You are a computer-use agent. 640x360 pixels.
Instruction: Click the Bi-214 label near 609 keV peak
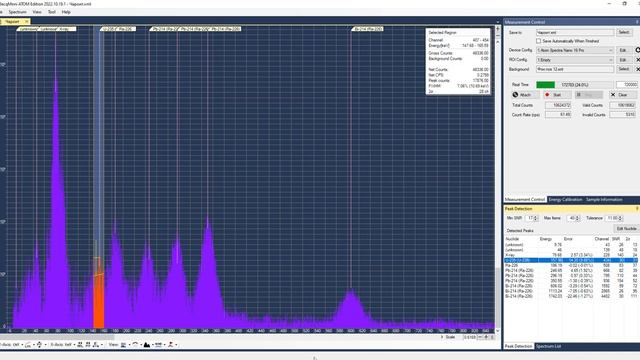[367, 29]
